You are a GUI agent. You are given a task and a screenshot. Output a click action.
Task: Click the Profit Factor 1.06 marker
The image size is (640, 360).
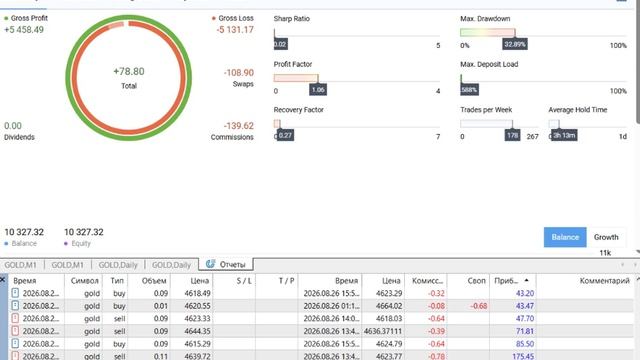[x=318, y=90]
